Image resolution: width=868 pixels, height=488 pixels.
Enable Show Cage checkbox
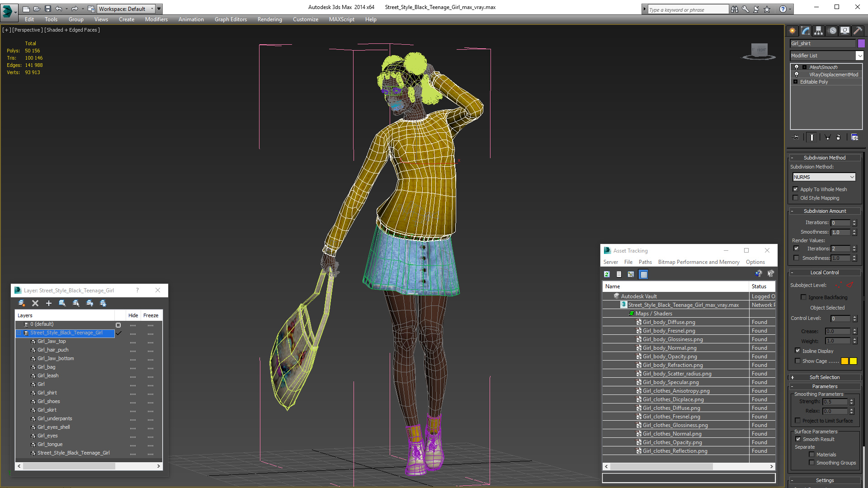coord(797,361)
